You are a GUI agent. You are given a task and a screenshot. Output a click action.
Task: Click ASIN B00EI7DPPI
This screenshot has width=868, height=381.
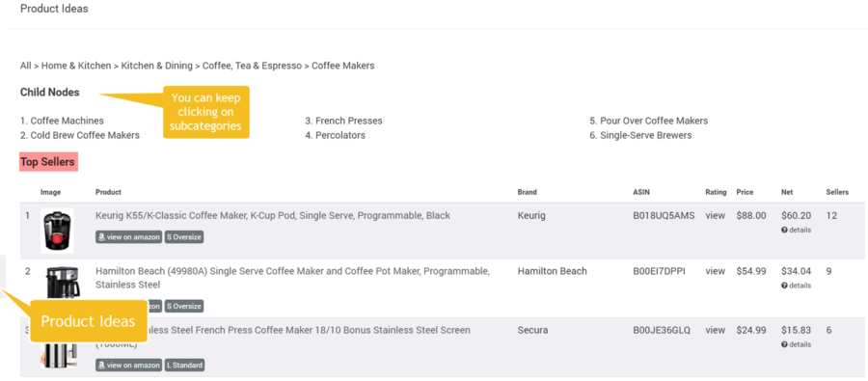660,271
